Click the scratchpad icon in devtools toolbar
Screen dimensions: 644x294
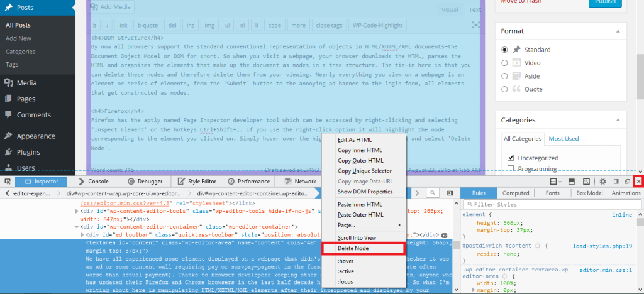click(x=587, y=182)
